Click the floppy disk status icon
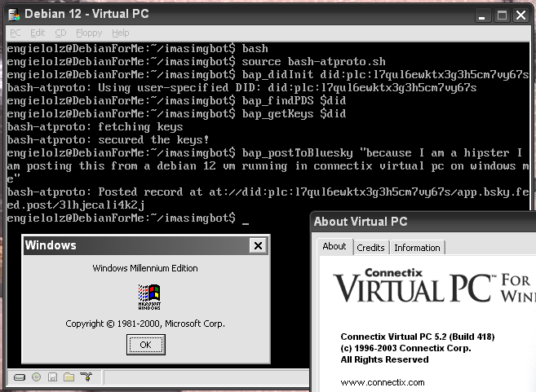 [52, 377]
